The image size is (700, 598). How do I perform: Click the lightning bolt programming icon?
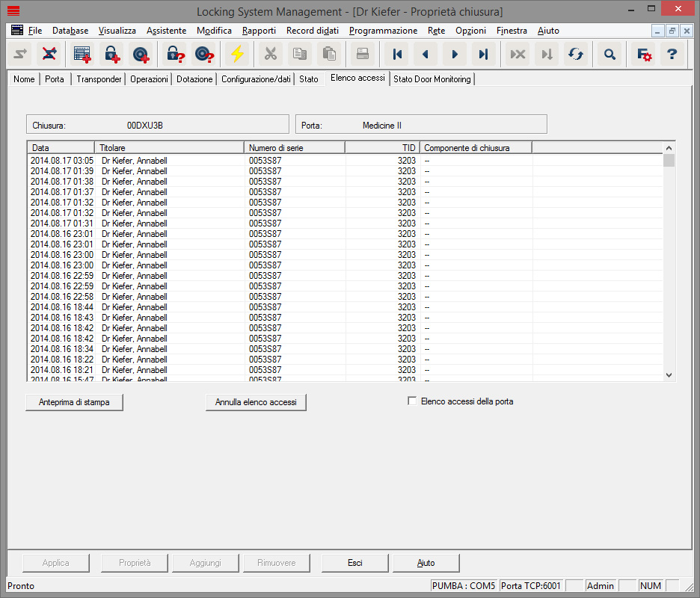pyautogui.click(x=237, y=55)
